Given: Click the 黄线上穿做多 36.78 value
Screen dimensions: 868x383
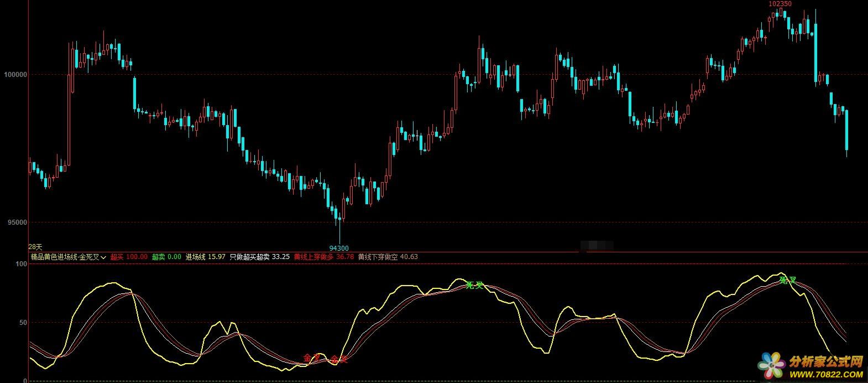Looking at the screenshot, I should 323,257.
